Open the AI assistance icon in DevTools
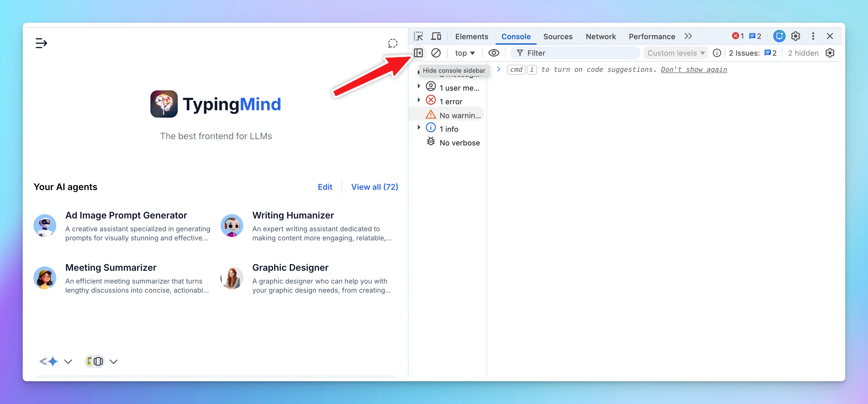Image resolution: width=868 pixels, height=404 pixels. pyautogui.click(x=779, y=36)
